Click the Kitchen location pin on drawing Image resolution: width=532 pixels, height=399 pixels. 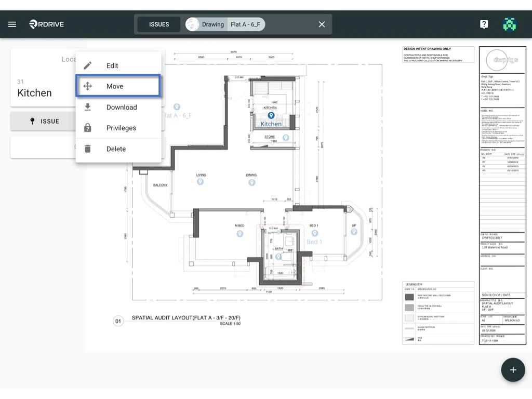pos(271,116)
